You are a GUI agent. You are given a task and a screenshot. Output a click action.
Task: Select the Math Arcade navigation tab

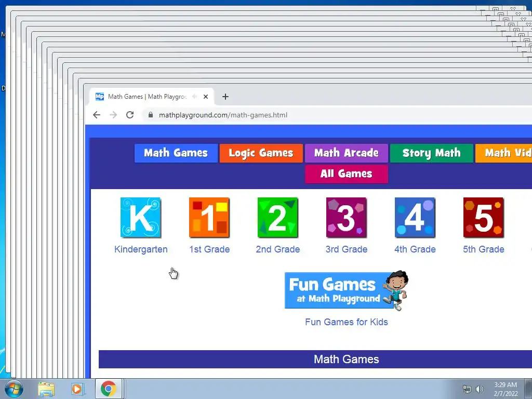pos(347,153)
